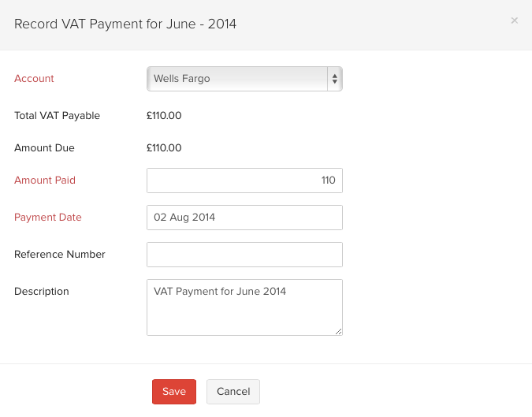The image size is (532, 417).
Task: Select the Reference Number text box
Action: [244, 255]
